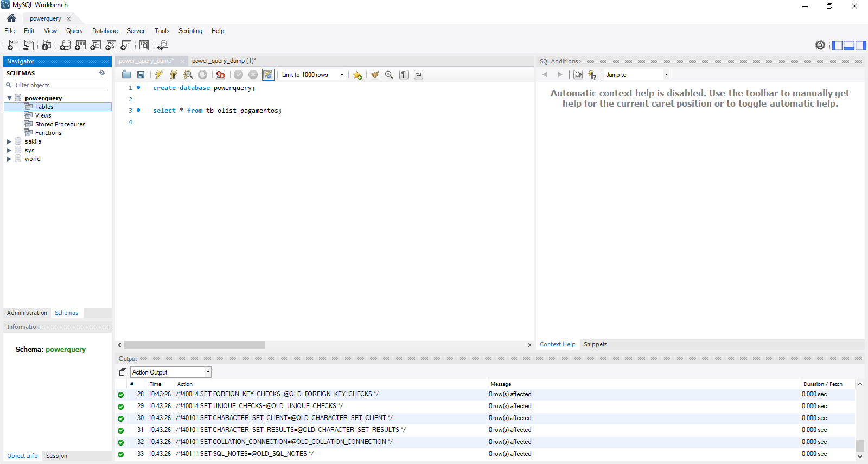Viewport: 868px width, 464px height.
Task: Open the schema inspector icon
Action: pos(46,46)
